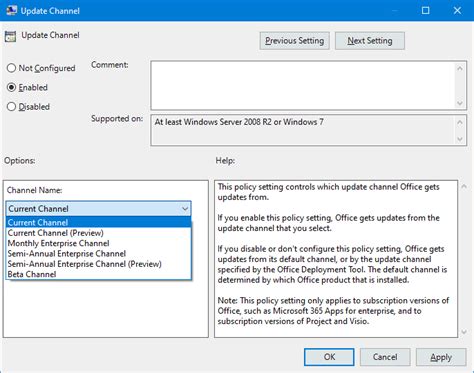
Task: Click Supported on scroll down arrow
Action: pyautogui.click(x=460, y=139)
